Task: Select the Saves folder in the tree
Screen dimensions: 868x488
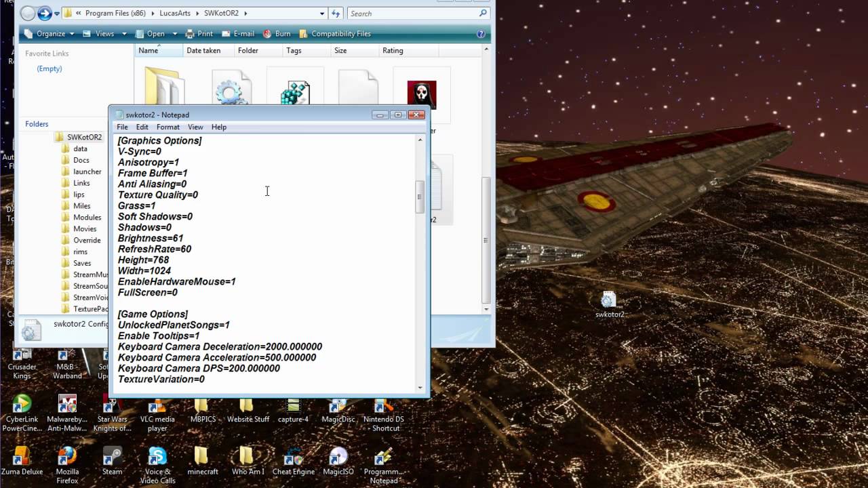Action: coord(82,263)
